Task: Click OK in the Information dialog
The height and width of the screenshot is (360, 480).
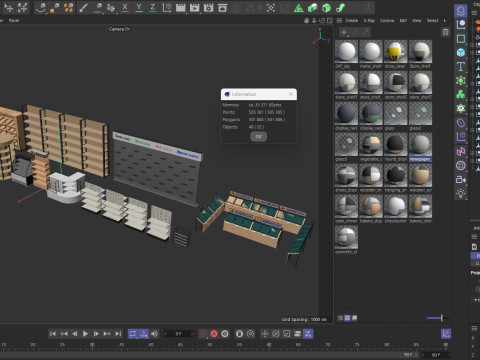Action: point(258,137)
